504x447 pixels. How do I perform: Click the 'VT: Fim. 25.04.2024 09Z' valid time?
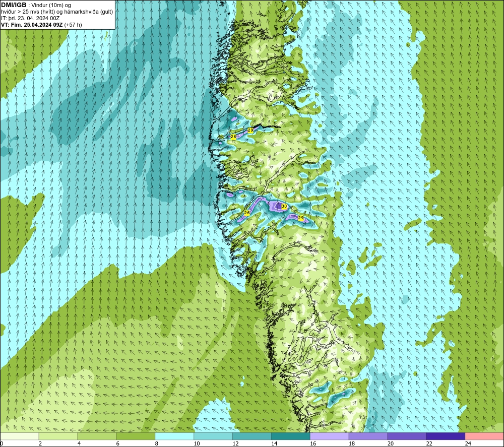click(x=32, y=25)
